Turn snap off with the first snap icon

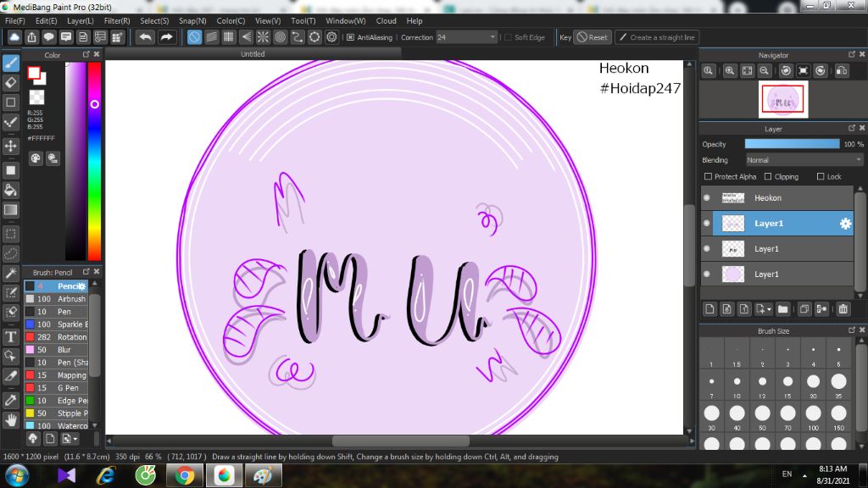194,37
